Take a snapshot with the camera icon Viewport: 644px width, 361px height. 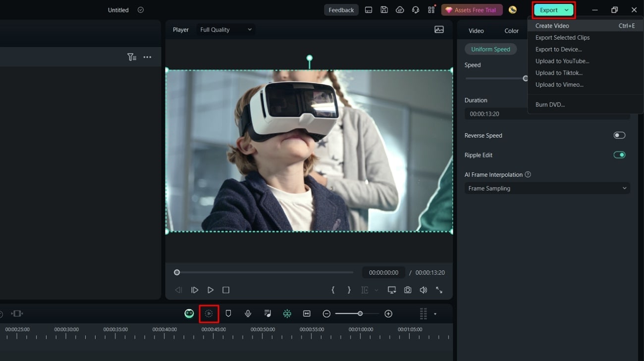pos(408,290)
